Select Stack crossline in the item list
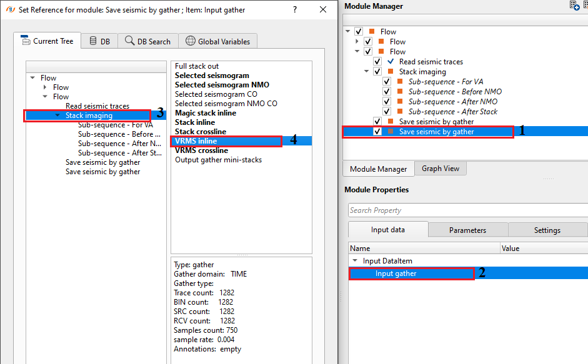This screenshot has height=364, width=588. tap(200, 132)
